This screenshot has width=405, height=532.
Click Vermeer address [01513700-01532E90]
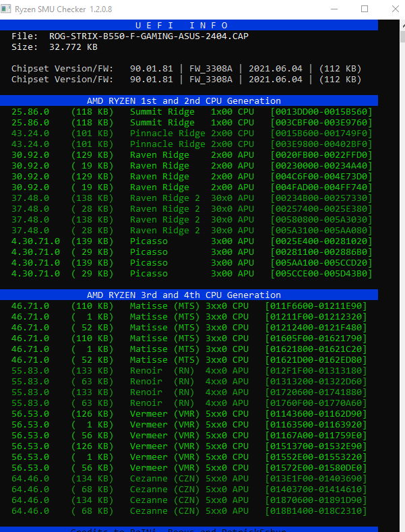(316, 446)
